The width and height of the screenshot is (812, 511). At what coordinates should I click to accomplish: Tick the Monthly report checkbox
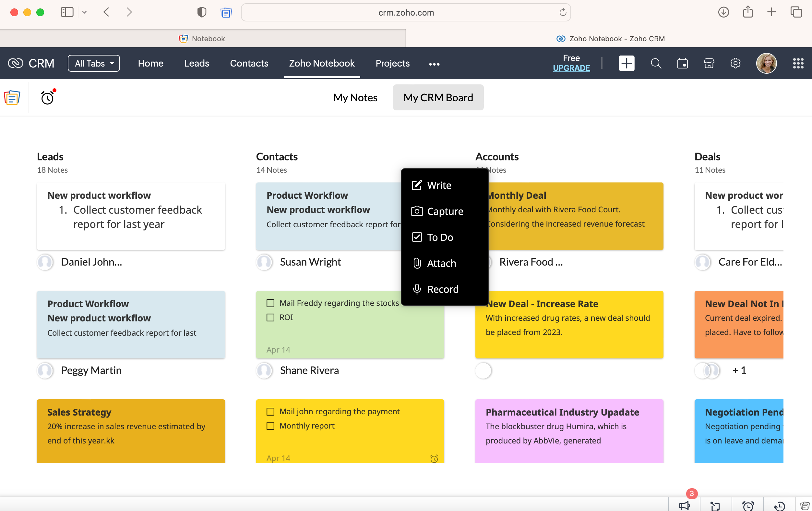pos(270,426)
